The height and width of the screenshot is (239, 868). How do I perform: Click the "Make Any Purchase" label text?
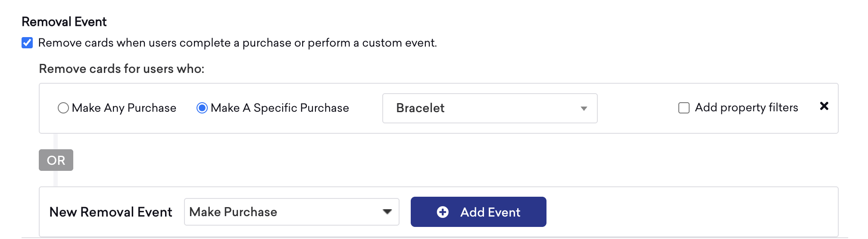pos(124,108)
